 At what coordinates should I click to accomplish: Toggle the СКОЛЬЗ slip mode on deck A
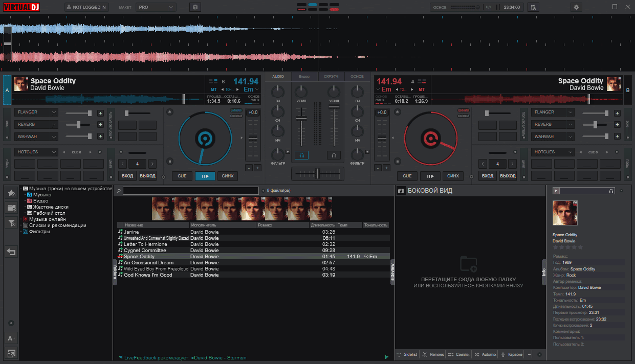click(236, 116)
